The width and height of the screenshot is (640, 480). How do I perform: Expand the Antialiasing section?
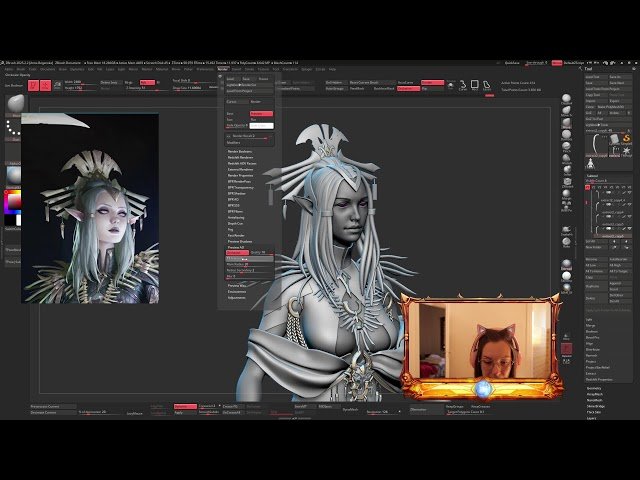pos(236,218)
